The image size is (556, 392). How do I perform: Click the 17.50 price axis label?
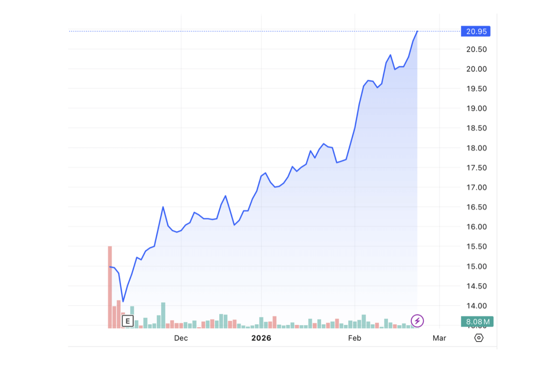click(x=477, y=168)
